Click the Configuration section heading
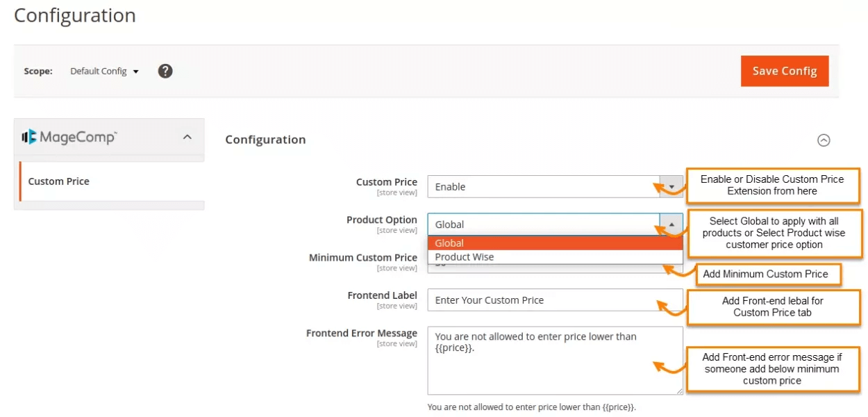 click(x=265, y=140)
